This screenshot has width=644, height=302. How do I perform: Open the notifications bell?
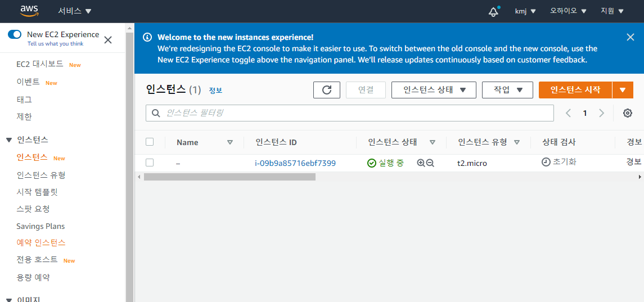click(x=493, y=11)
